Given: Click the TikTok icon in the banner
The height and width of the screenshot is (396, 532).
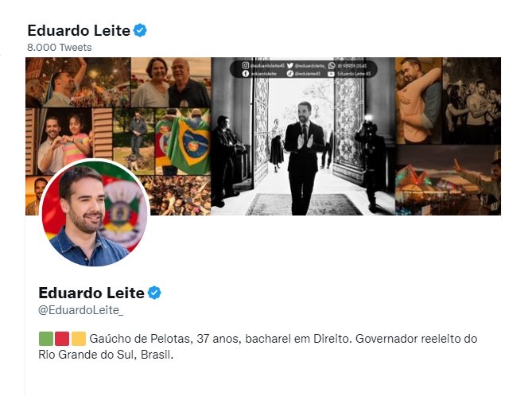Looking at the screenshot, I should 289,74.
